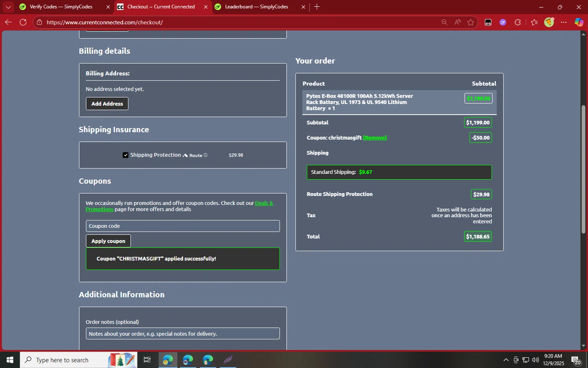Open zoom control in address bar
The height and width of the screenshot is (368, 588).
[444, 22]
